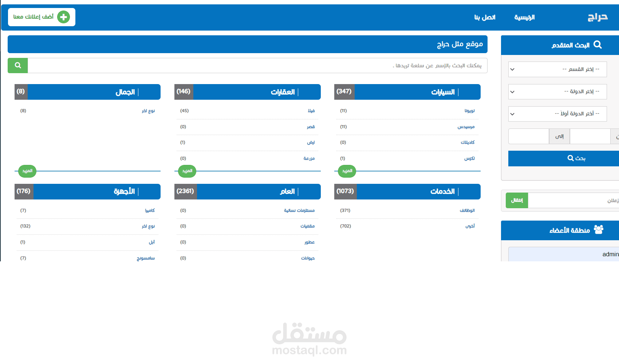Click the (2361) count badge on العام
Image resolution: width=619 pixels, height=364 pixels.
[186, 191]
